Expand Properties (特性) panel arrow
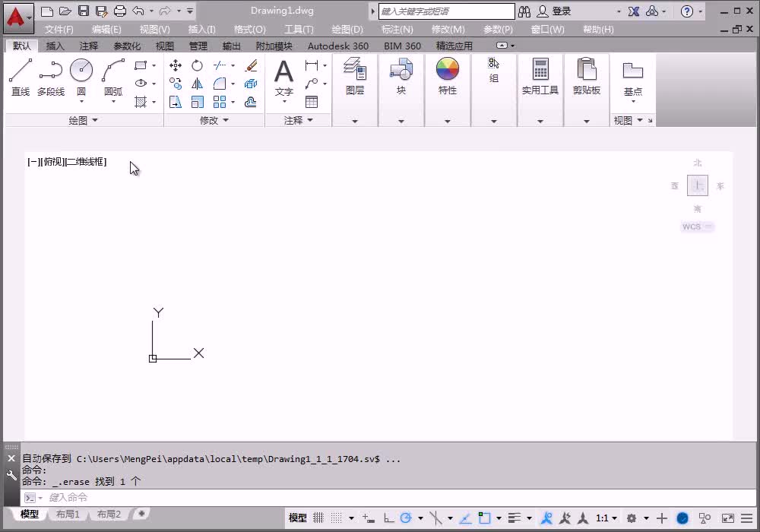Screen dimensions: 760x532 click(447, 121)
